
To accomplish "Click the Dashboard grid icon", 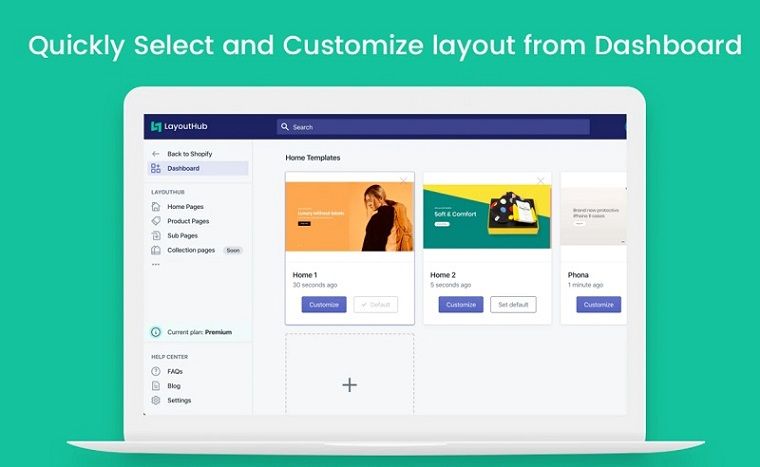I will coord(156,168).
